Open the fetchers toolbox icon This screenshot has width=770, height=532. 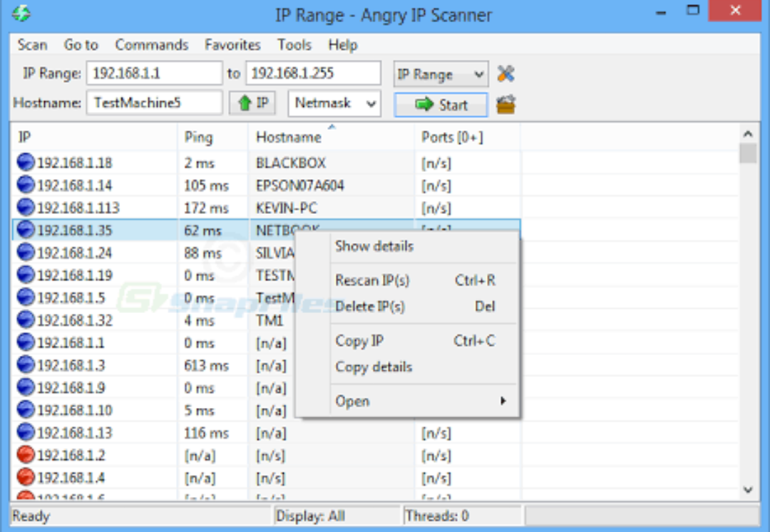coord(505,104)
